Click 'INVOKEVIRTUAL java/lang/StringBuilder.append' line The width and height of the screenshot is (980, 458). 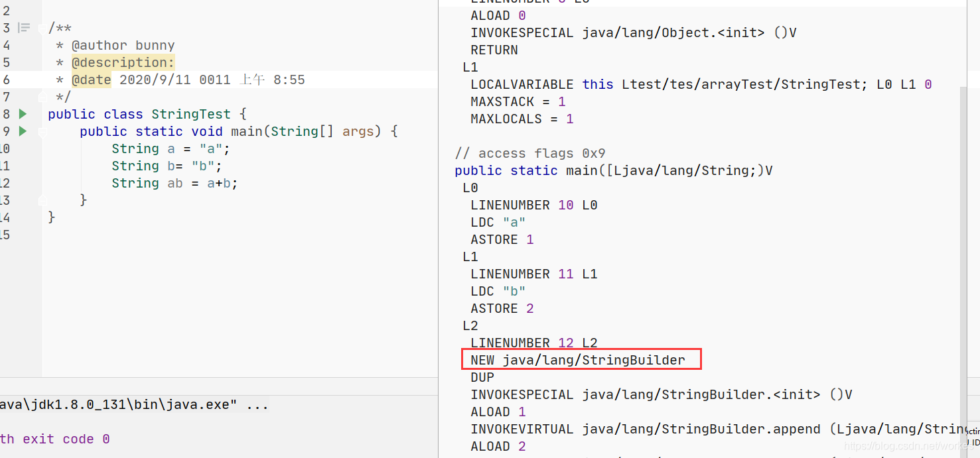click(x=719, y=429)
